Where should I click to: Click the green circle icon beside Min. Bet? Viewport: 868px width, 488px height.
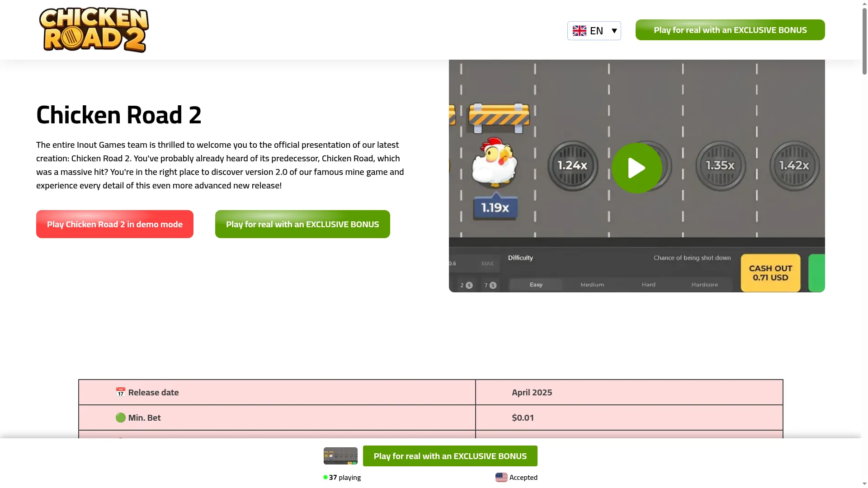tap(120, 418)
